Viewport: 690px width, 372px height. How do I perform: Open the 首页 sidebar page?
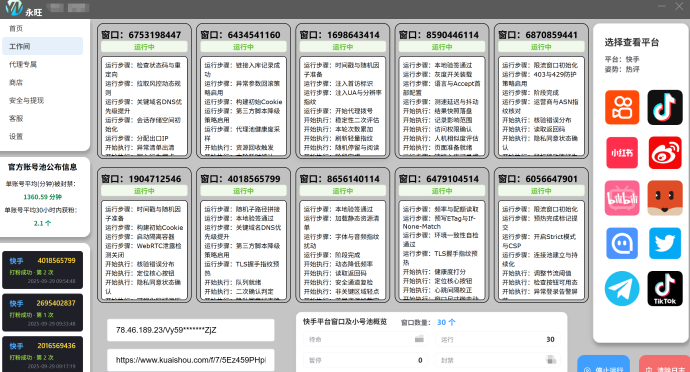click(42, 28)
